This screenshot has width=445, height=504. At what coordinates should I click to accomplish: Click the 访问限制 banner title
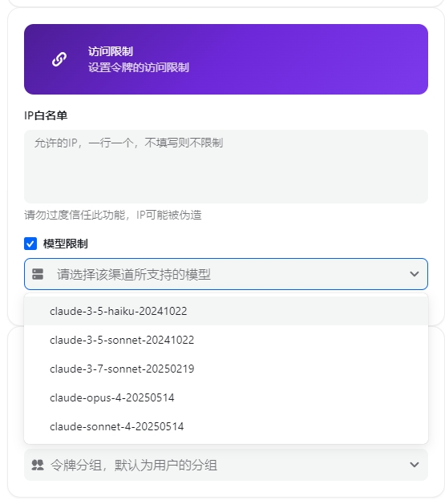(111, 51)
